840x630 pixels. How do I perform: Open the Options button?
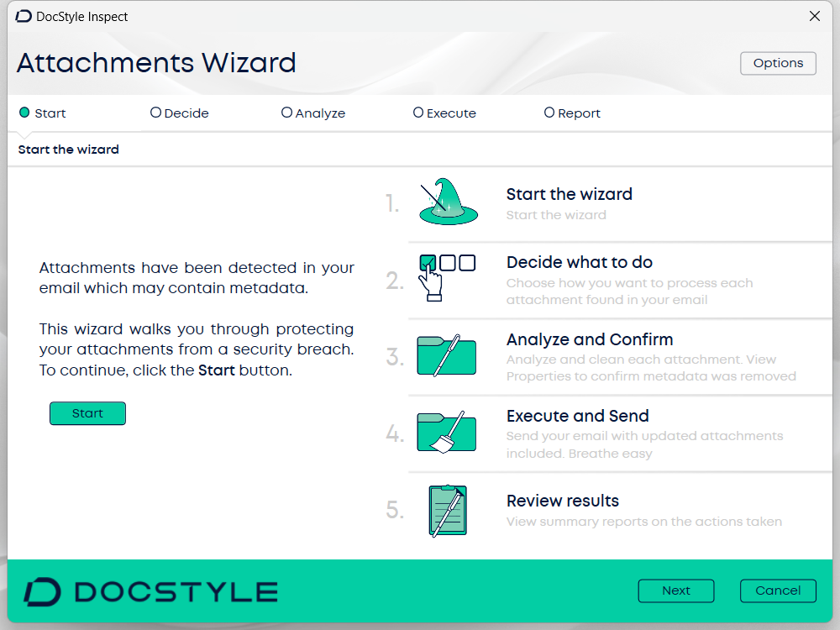pos(778,63)
